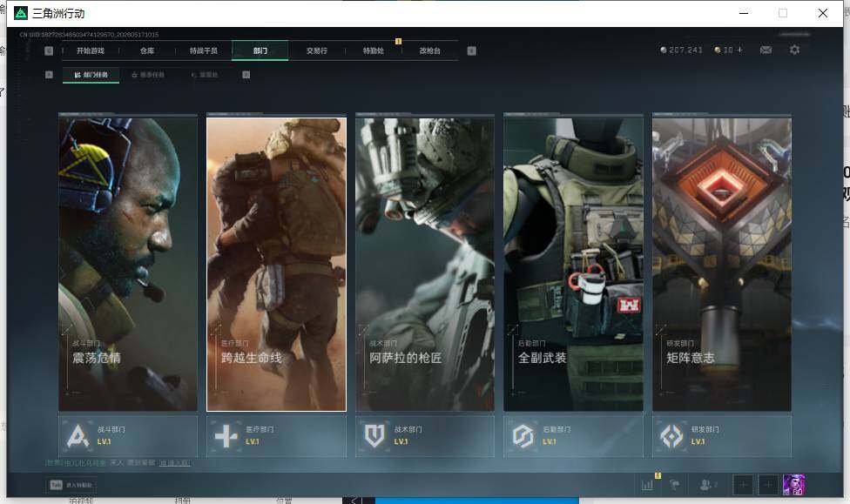Click the 医疗部门 LV.1 level panel
The height and width of the screenshot is (504, 850).
tap(276, 436)
